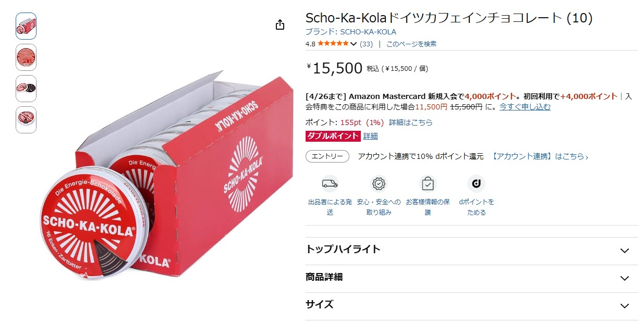Screen dimensions: 644x322
Task: Expand the サイズ section
Action: (624, 306)
